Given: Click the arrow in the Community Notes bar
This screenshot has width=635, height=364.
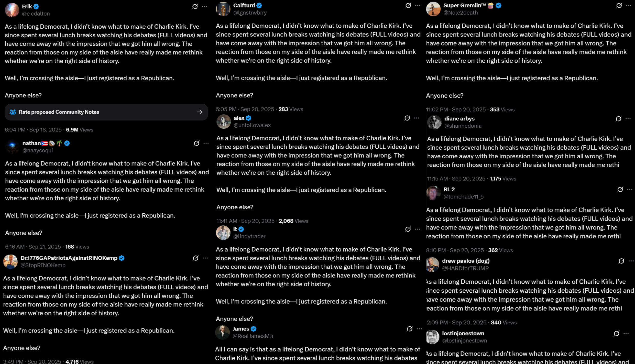Looking at the screenshot, I should (200, 112).
